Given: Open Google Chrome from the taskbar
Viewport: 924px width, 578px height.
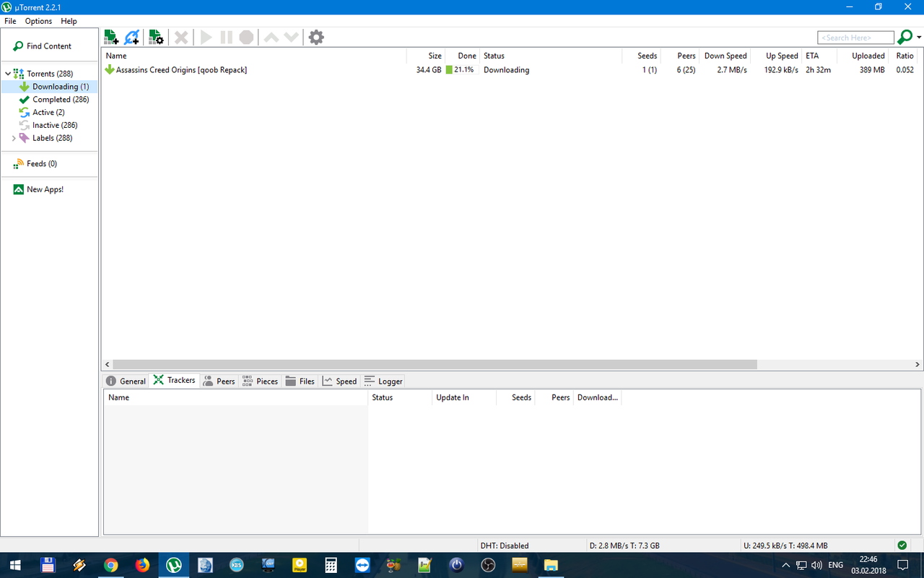Looking at the screenshot, I should (110, 565).
